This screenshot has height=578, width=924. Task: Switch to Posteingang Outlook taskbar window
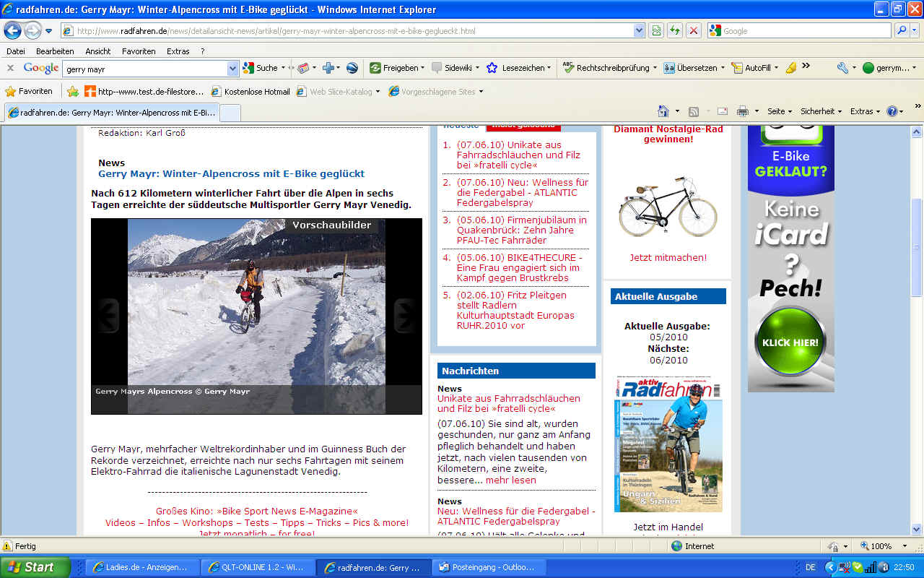pyautogui.click(x=489, y=567)
